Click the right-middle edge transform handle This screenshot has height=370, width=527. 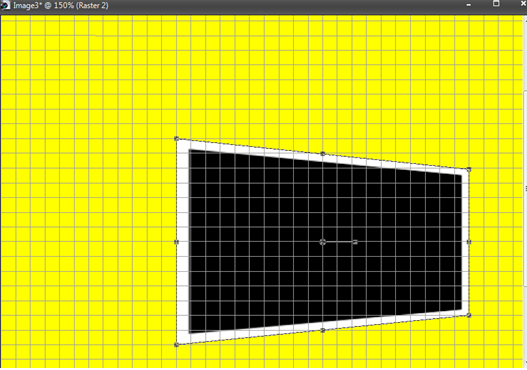tap(469, 242)
